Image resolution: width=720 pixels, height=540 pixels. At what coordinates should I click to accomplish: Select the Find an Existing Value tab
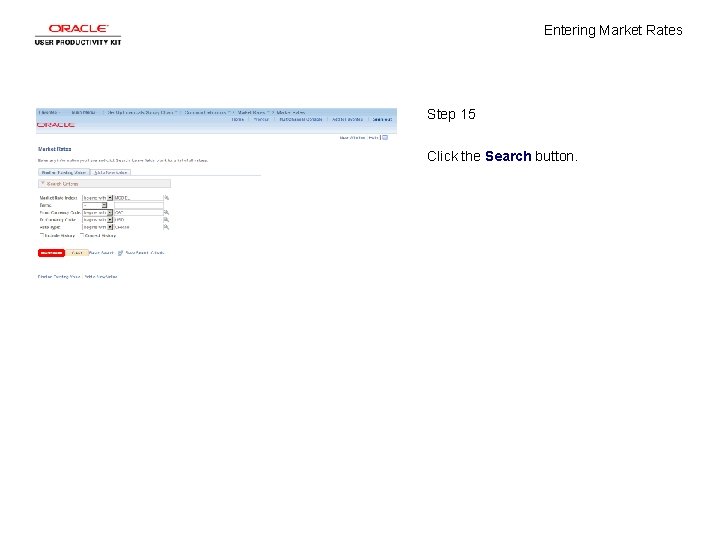(64, 173)
